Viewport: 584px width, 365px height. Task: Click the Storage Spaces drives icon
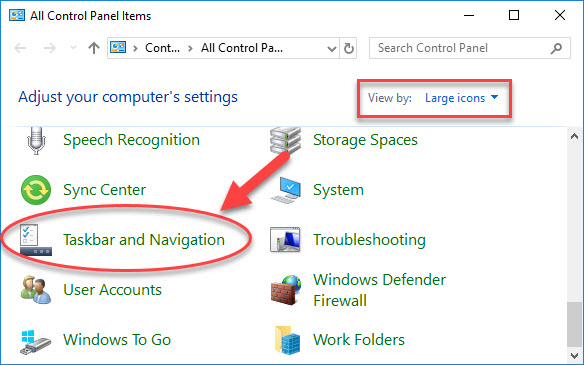tap(285, 140)
